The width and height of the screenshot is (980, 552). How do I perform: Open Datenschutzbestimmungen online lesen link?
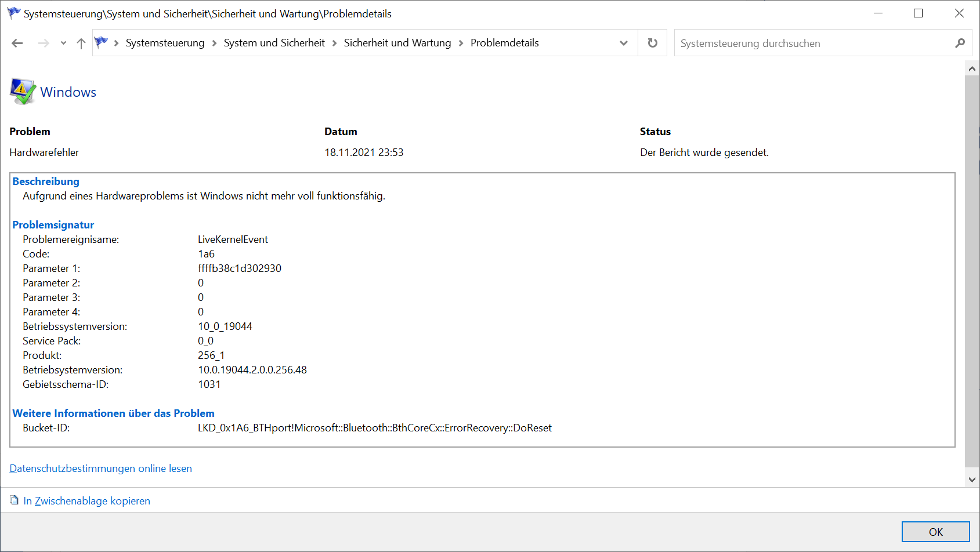click(100, 469)
